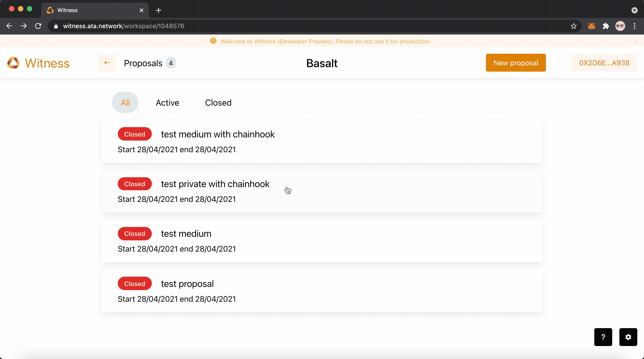Open the settings gear button
Viewport: 644px width, 359px height.
628,337
